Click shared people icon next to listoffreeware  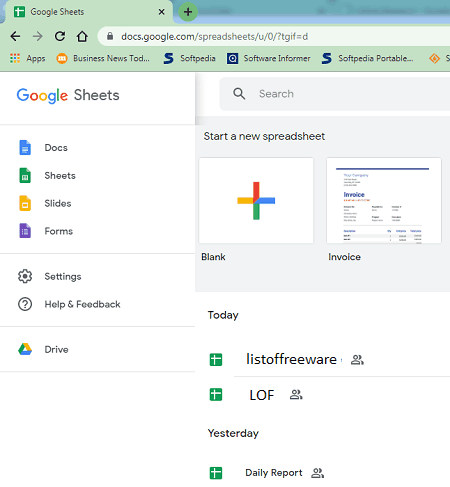[357, 360]
